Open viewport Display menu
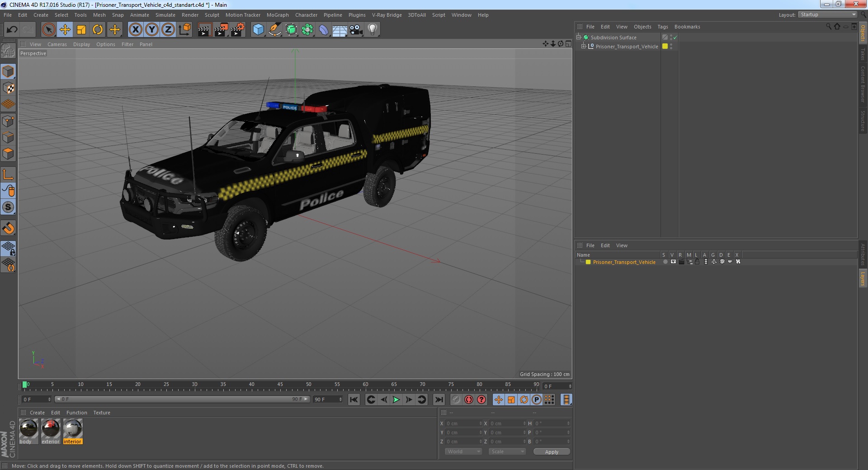Image resolution: width=868 pixels, height=470 pixels. click(x=81, y=44)
